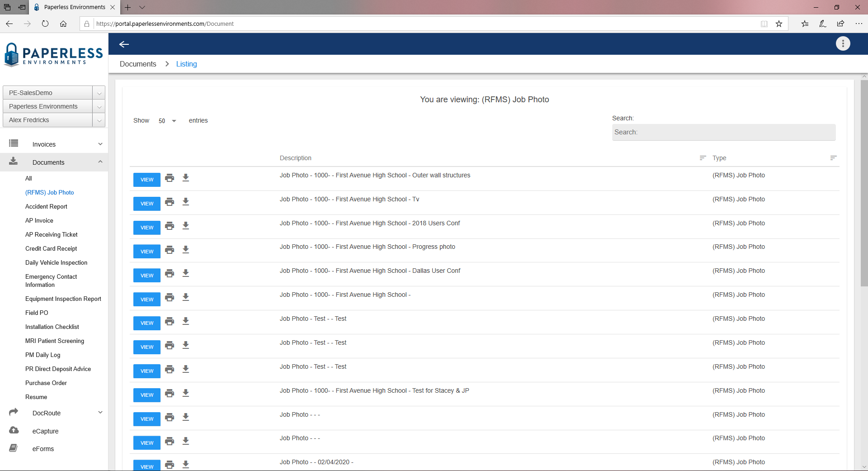
Task: Select Field PO document type
Action: pos(37,313)
